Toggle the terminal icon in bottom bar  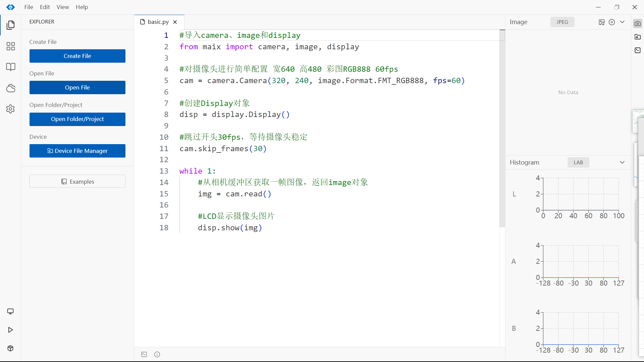144,354
